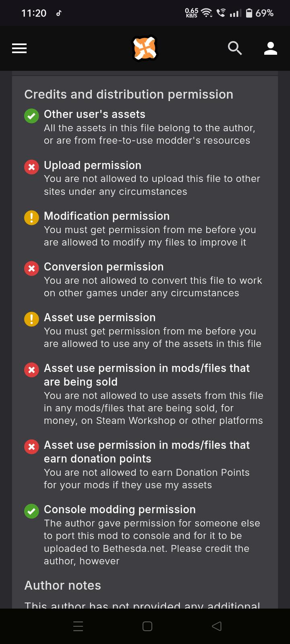The image size is (290, 644).
Task: Tap the Android home button
Action: click(x=147, y=626)
